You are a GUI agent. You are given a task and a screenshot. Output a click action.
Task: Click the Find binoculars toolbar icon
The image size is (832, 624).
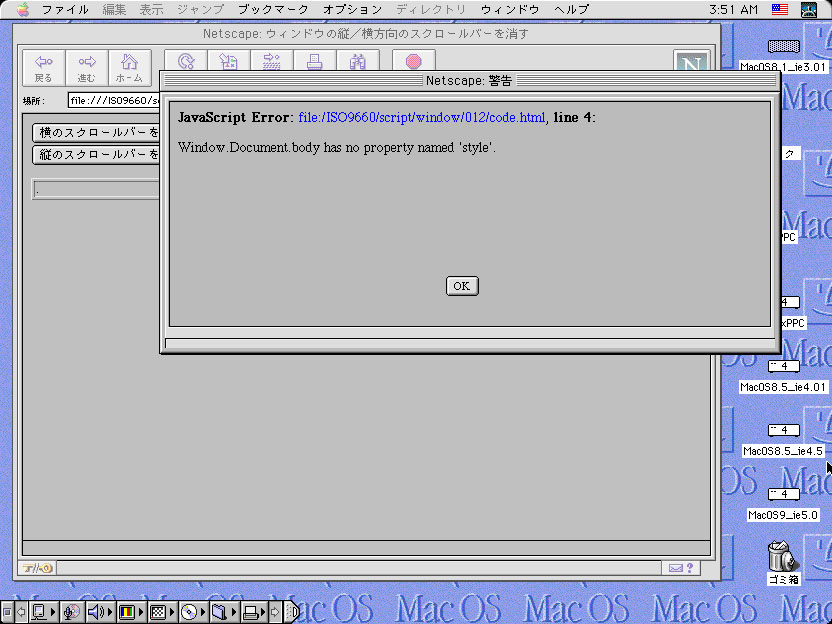pyautogui.click(x=358, y=60)
